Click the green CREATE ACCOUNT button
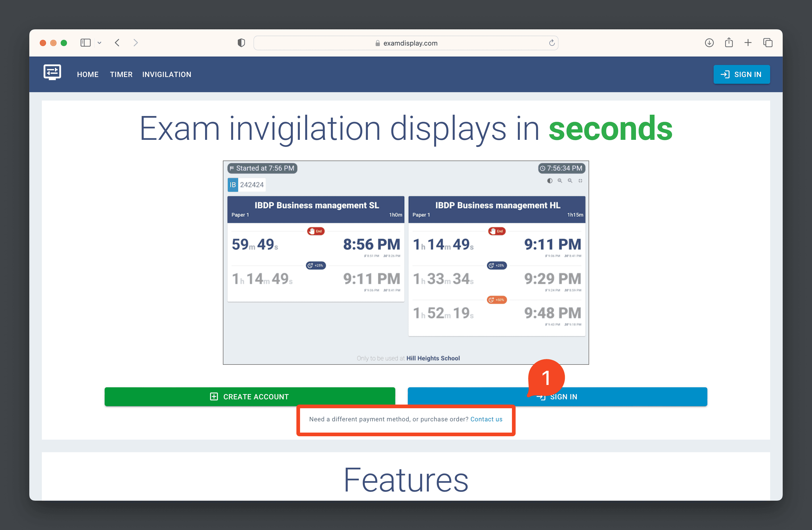This screenshot has width=812, height=530. point(250,397)
